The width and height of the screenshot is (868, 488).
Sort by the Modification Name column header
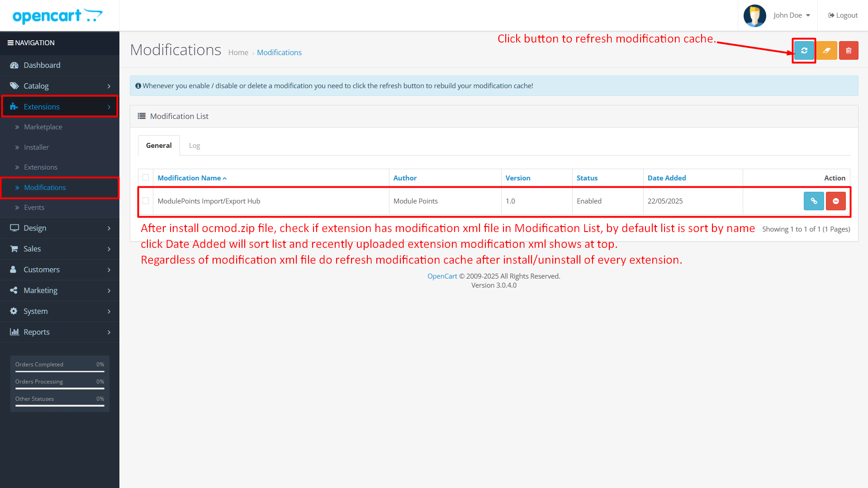pyautogui.click(x=192, y=178)
